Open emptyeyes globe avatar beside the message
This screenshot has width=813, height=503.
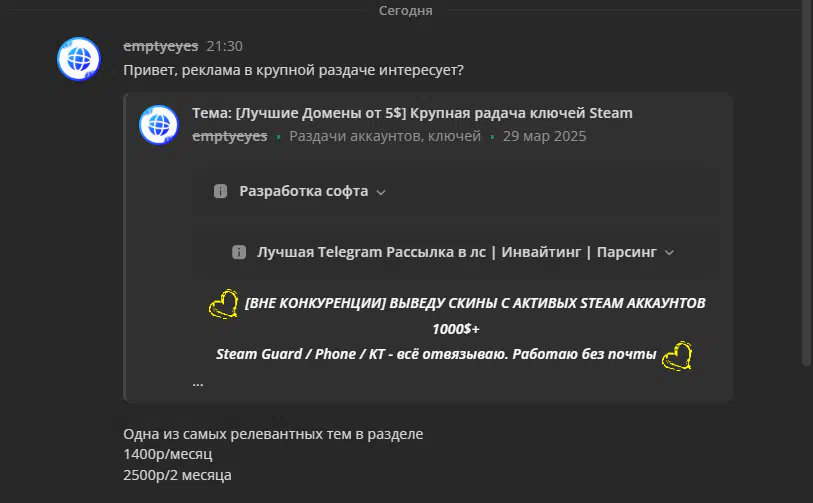79,59
